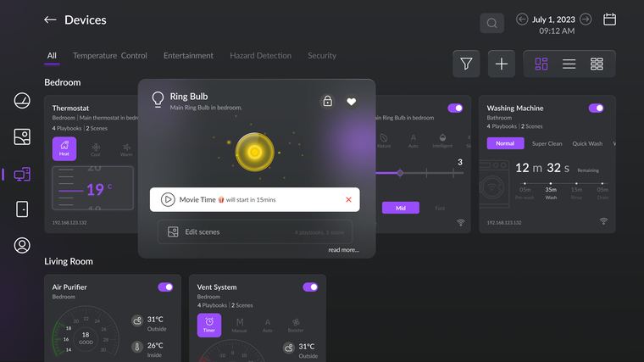
Task: Click the glowing yellow bulb control
Action: pos(255,152)
